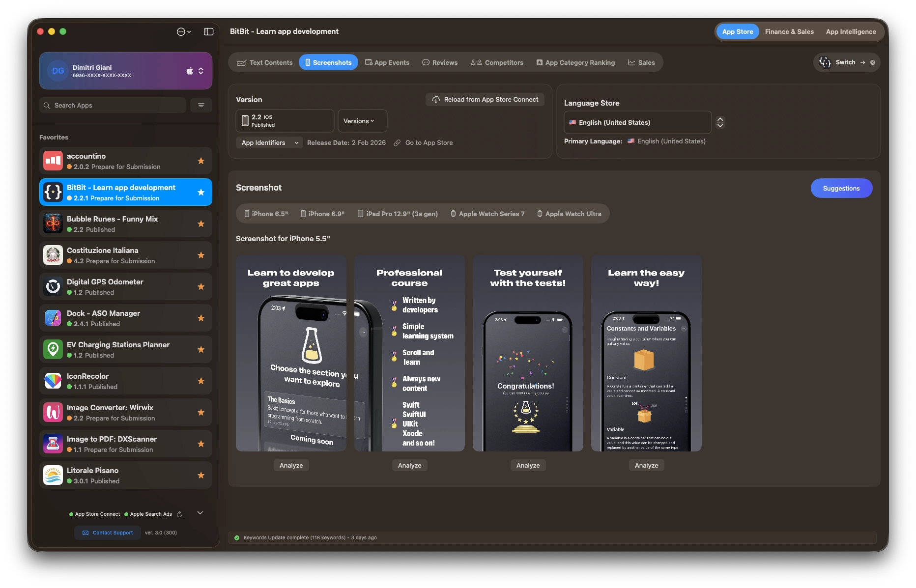Click Reload from App Store Connect
The height and width of the screenshot is (588, 916).
[x=485, y=99]
